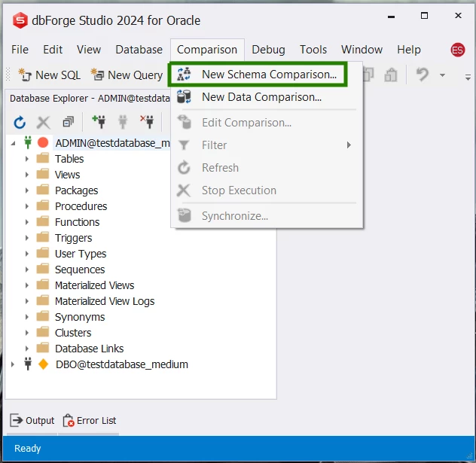Screen dimensions: 476x463
Task: Select the Synonyms tree item
Action: [x=80, y=317]
